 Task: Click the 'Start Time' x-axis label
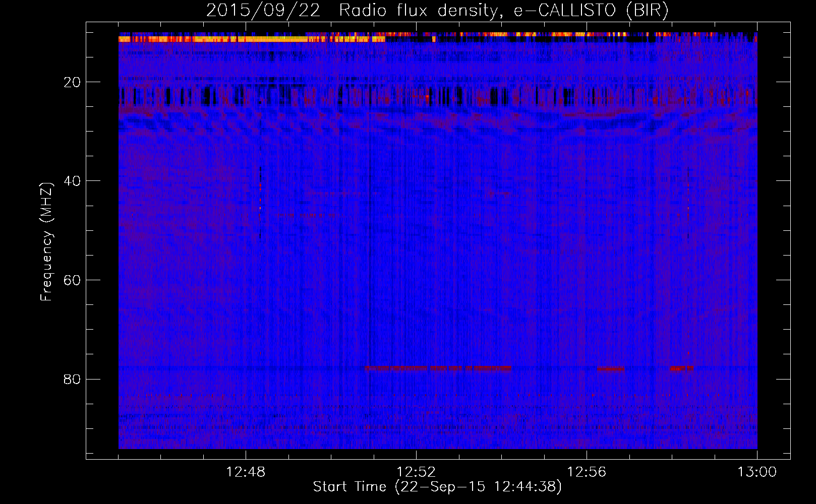click(x=349, y=487)
